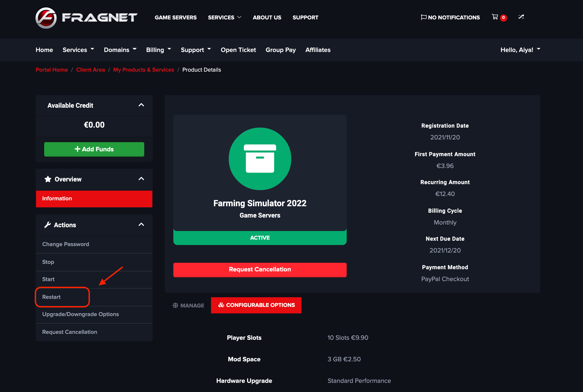Click the Product Details breadcrumb text
This screenshot has width=583, height=392.
click(x=202, y=70)
